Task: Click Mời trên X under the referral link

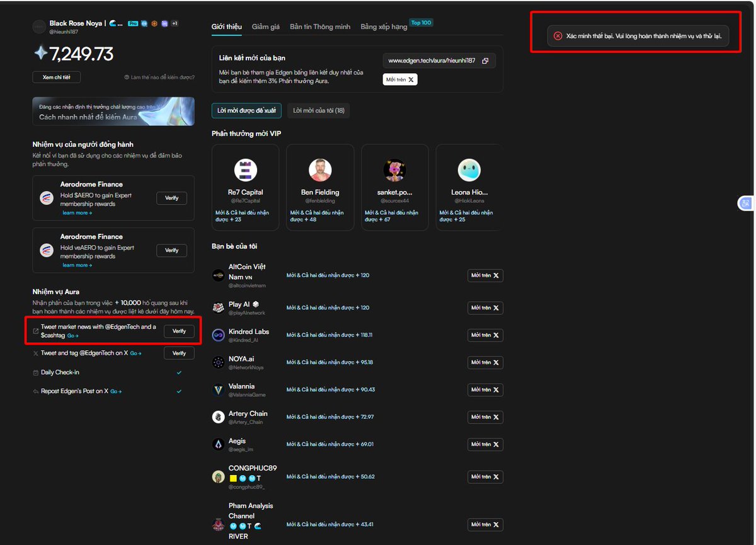Action: tap(400, 80)
